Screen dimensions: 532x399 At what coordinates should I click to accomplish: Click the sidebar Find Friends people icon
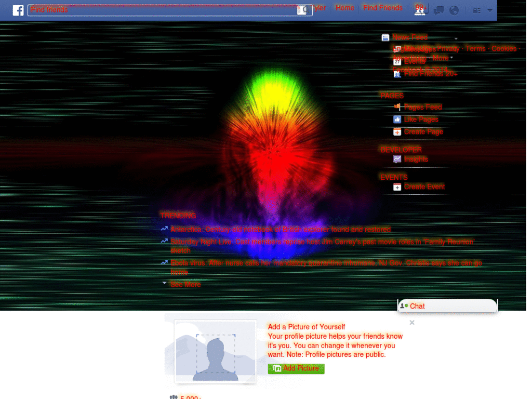click(x=397, y=74)
